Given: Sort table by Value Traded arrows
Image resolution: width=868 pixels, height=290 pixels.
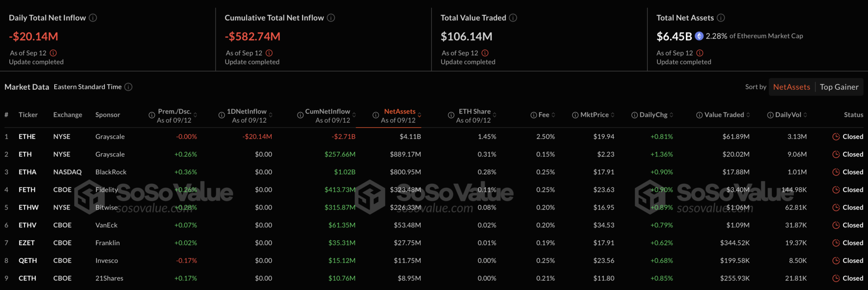Looking at the screenshot, I should tap(748, 115).
